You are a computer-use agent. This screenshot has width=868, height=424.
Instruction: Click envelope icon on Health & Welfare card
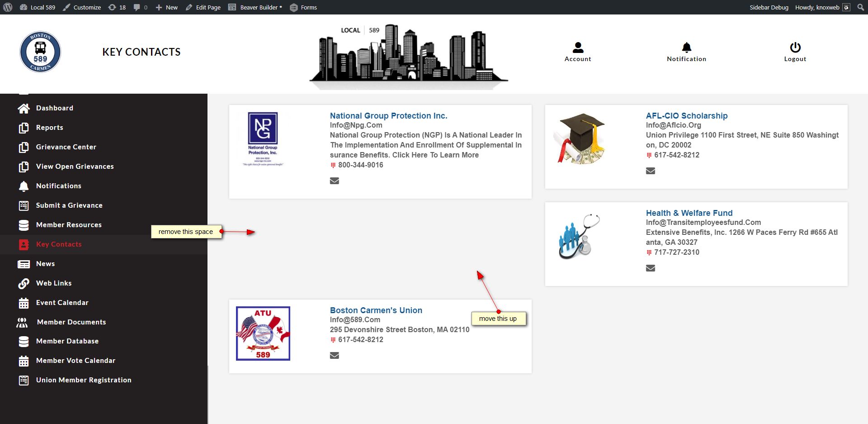pos(651,268)
